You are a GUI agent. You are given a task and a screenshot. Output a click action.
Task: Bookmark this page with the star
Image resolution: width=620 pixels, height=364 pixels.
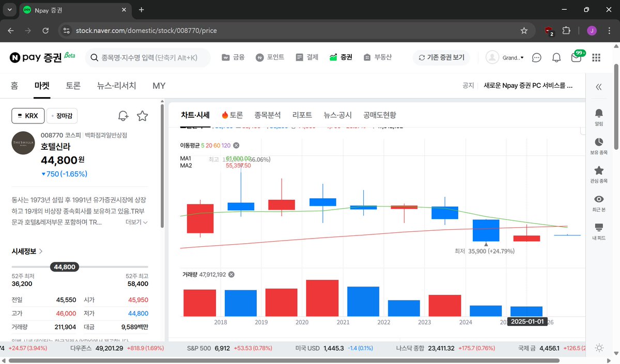[x=524, y=30]
